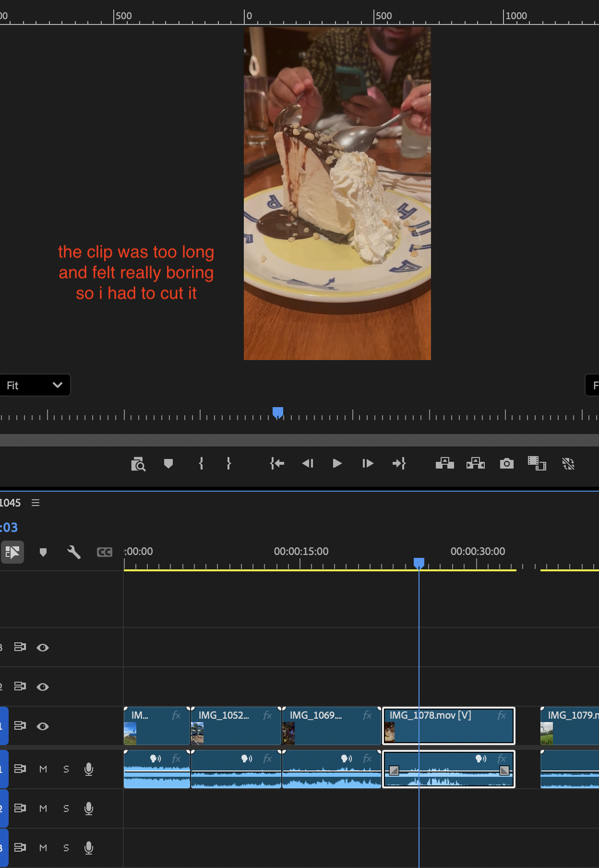The image size is (599, 868).
Task: Target audio track 2 blue header
Action: coord(4,808)
